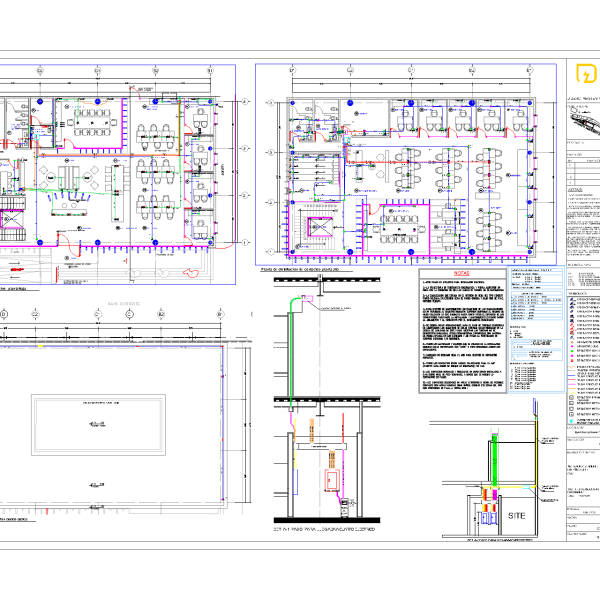This screenshot has height=600, width=600.
Task: Click the red NOTAS heading
Action: [461, 272]
